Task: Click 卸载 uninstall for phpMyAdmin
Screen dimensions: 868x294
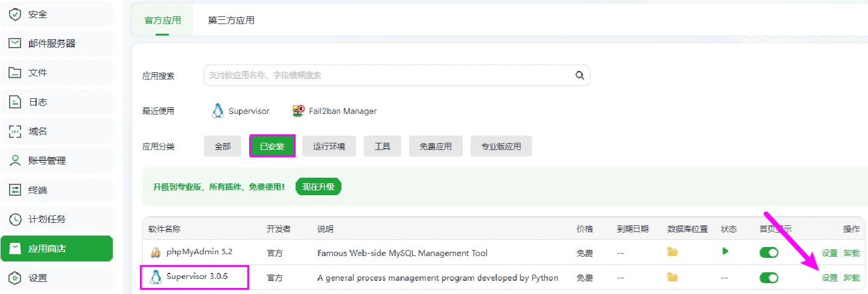Action: (x=852, y=253)
